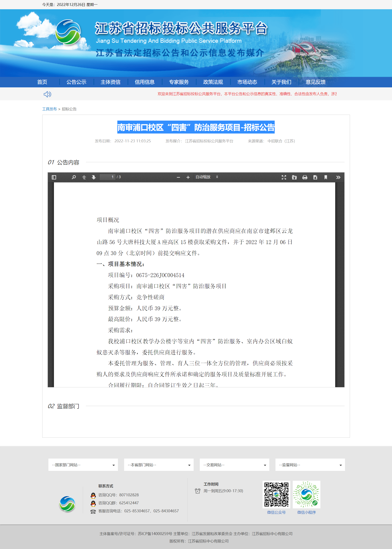Print the PDF document
Viewport: 392px width, 549px height.
click(305, 177)
